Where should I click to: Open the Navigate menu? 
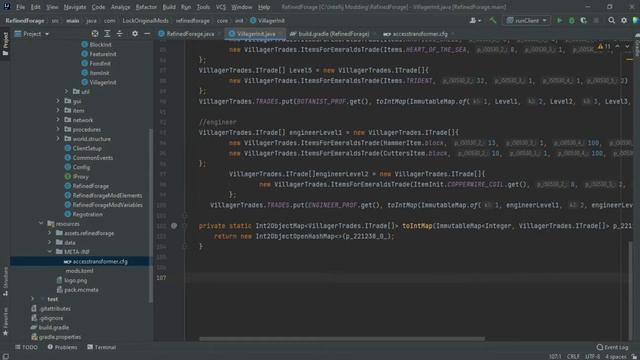coord(75,7)
